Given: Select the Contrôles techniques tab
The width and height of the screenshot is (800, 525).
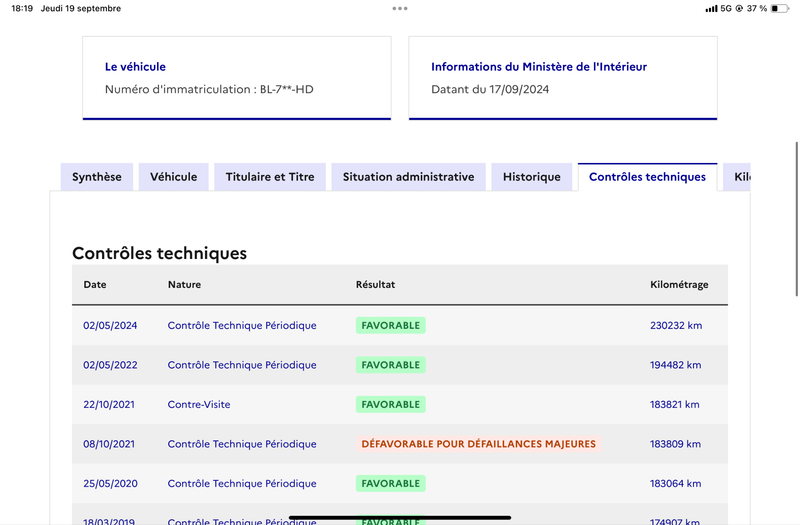Looking at the screenshot, I should (647, 177).
